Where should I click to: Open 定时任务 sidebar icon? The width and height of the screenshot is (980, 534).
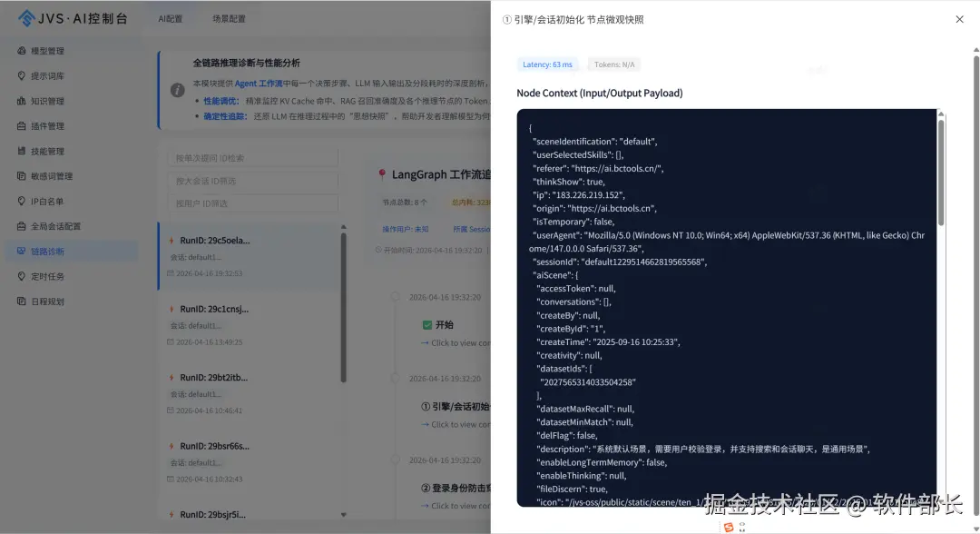[21, 276]
